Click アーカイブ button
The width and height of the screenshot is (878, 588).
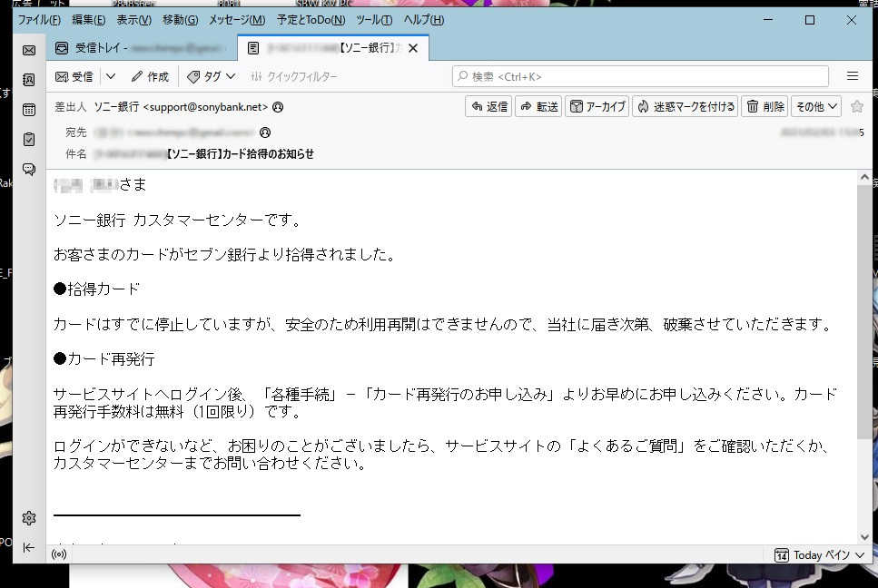597,106
